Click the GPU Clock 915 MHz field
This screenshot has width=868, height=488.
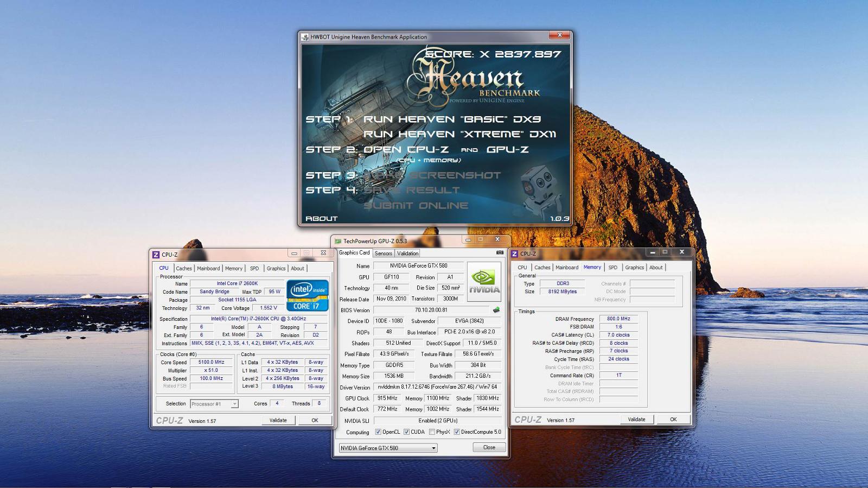click(x=387, y=398)
